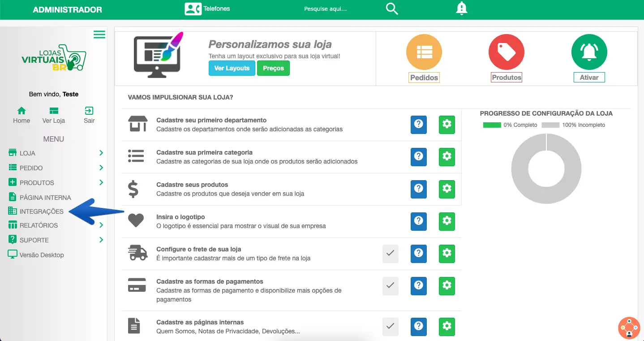Toggle checkmark for formas de pagamentos
Viewport: 644px width, 341px height.
pyautogui.click(x=391, y=285)
